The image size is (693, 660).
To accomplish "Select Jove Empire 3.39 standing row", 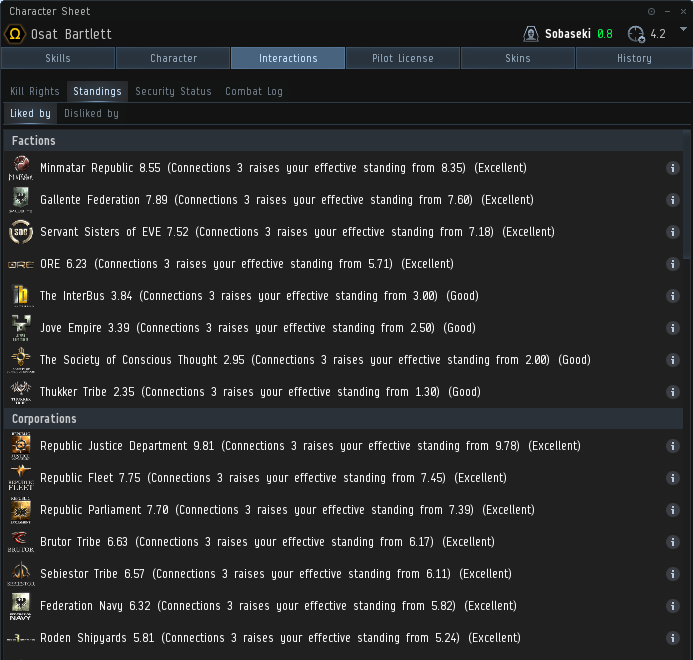I will tap(343, 328).
